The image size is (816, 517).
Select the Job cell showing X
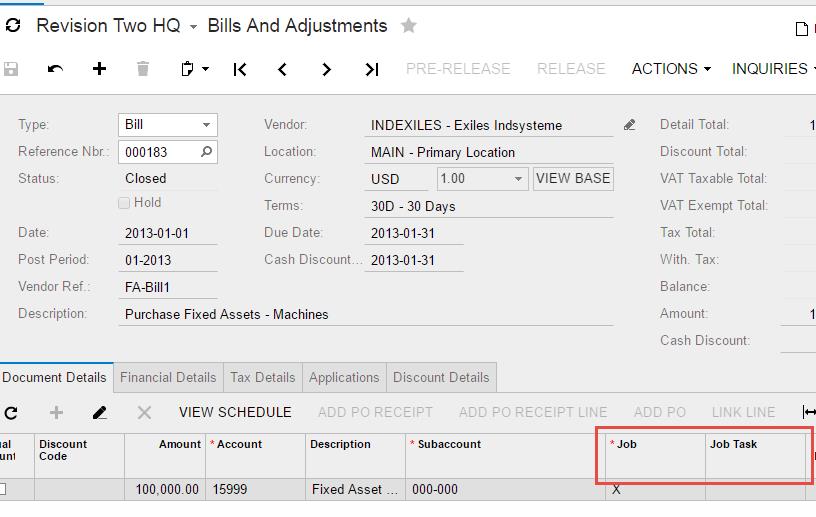656,489
